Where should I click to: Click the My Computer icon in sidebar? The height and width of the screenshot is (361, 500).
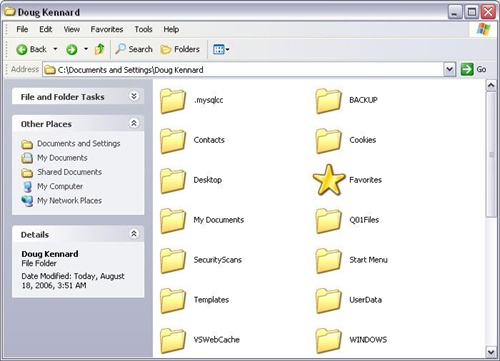point(27,187)
